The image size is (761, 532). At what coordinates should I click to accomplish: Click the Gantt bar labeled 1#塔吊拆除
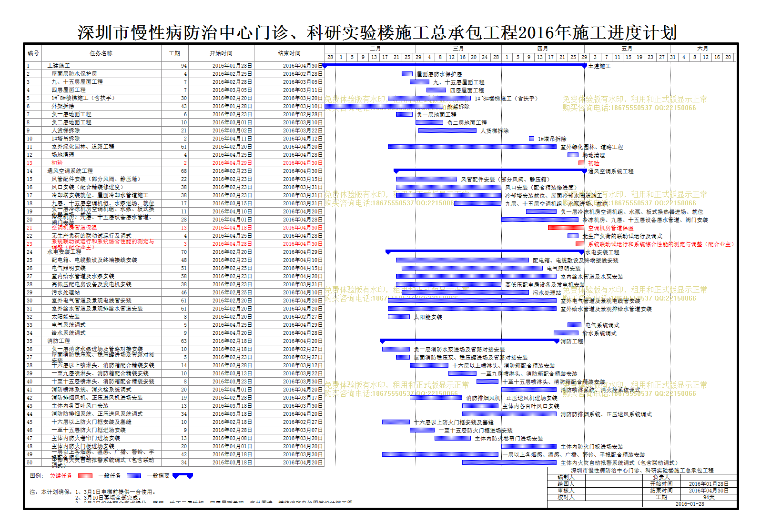(531, 139)
